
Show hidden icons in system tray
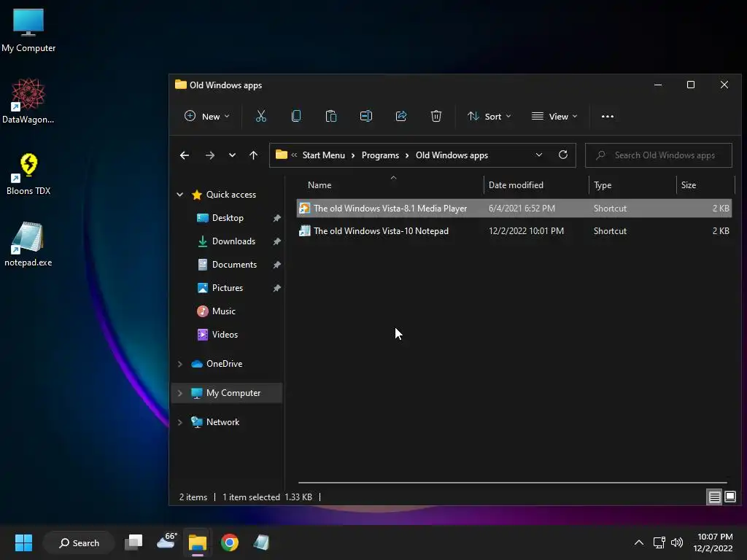tap(639, 542)
